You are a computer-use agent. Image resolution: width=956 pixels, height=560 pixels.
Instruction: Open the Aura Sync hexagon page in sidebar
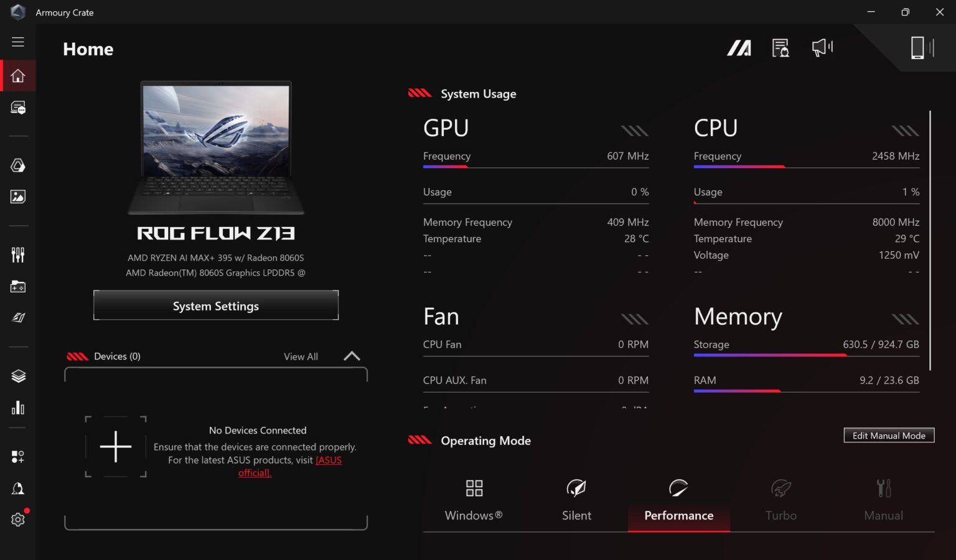[x=18, y=165]
